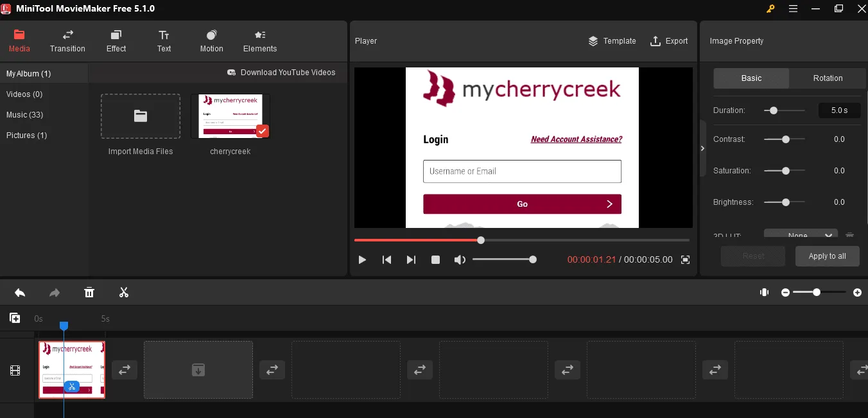Mute the player volume speaker icon
868x418 pixels.
tap(460, 259)
